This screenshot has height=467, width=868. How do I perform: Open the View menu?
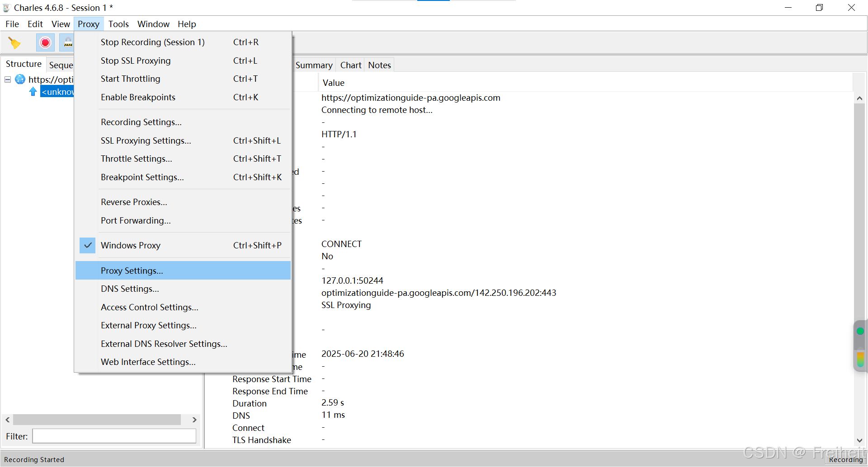pyautogui.click(x=61, y=24)
